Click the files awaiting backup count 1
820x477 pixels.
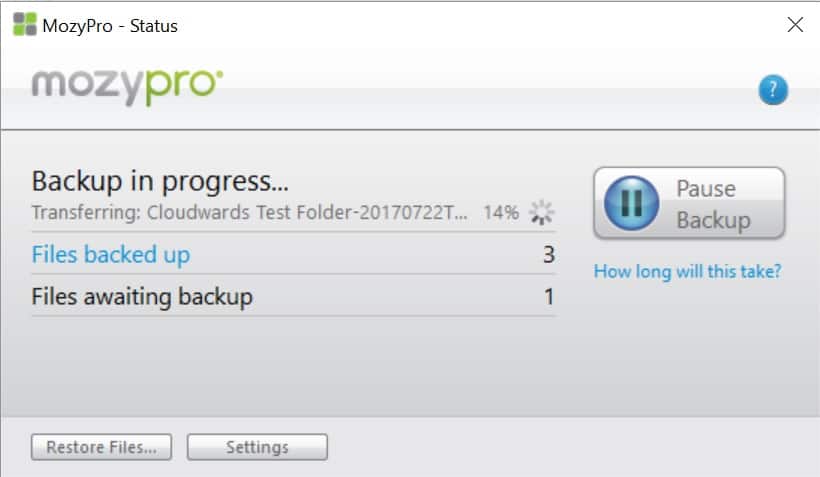pyautogui.click(x=549, y=297)
